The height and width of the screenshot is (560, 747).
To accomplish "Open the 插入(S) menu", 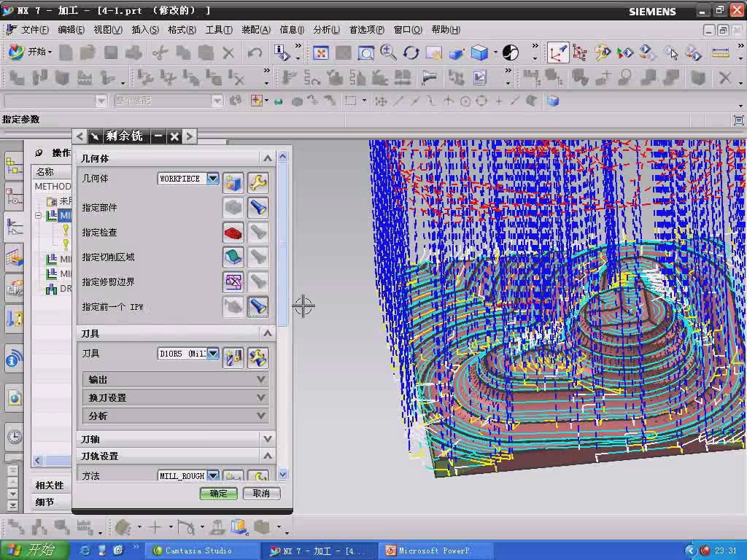I will 145,29.
